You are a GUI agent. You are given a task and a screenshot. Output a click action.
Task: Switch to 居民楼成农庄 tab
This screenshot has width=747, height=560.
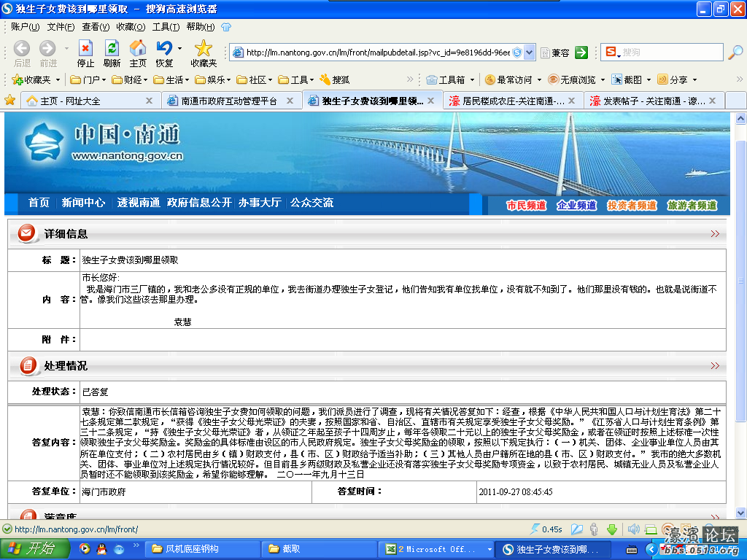click(x=512, y=101)
